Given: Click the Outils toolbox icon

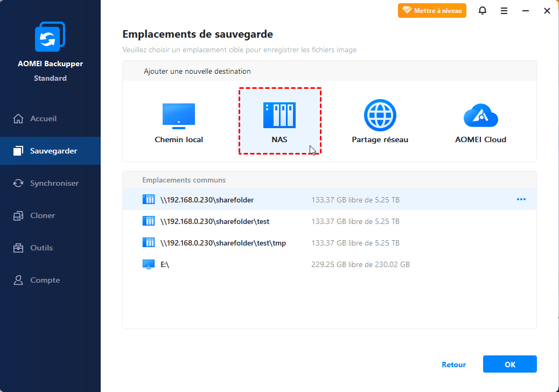Looking at the screenshot, I should (x=18, y=248).
